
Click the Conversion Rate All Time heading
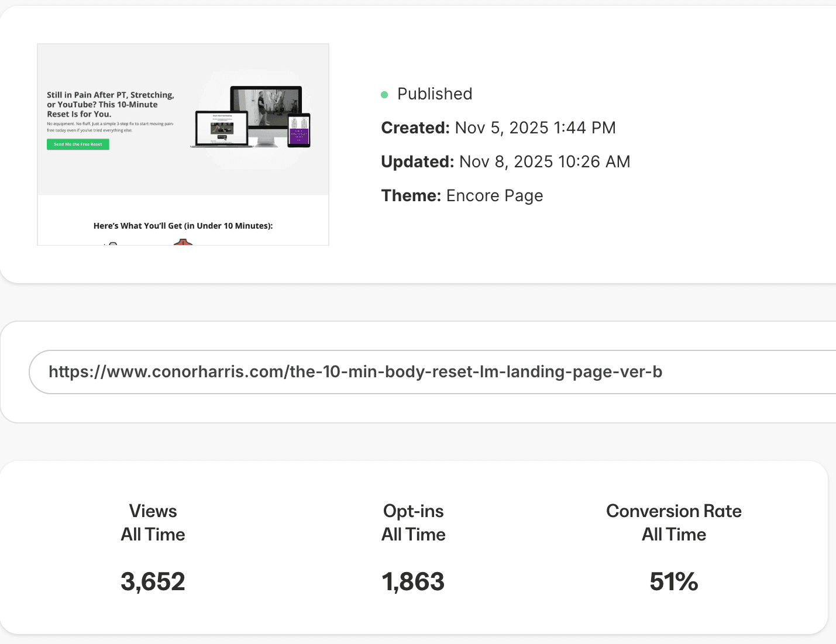pyautogui.click(x=674, y=522)
